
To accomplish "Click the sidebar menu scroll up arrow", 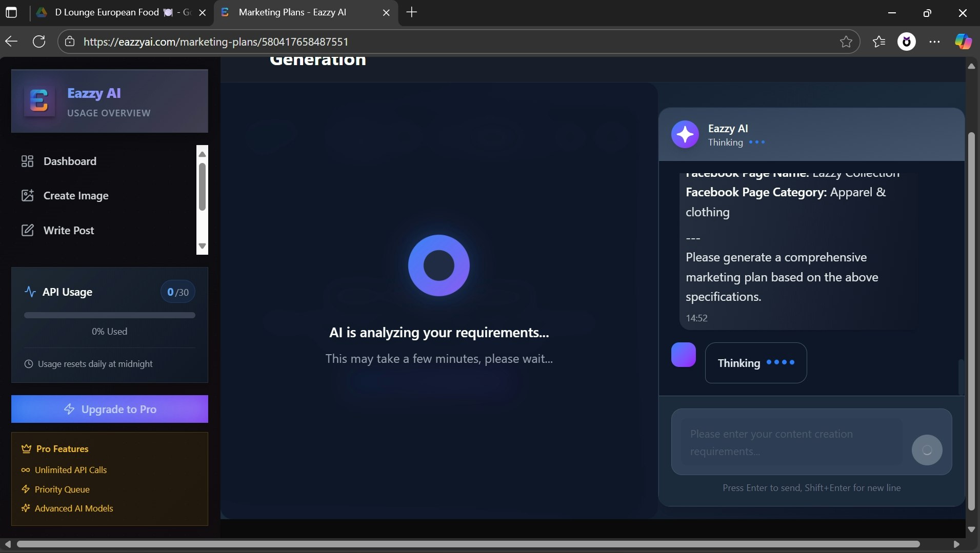I will click(202, 154).
